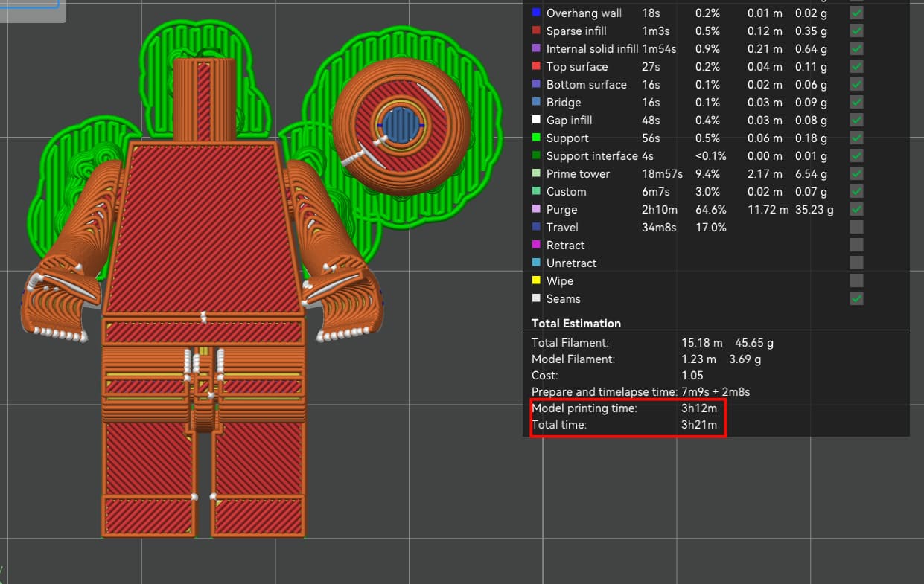Screen dimensions: 924x584
Task: Click the "Overhang wall" label
Action: point(582,13)
